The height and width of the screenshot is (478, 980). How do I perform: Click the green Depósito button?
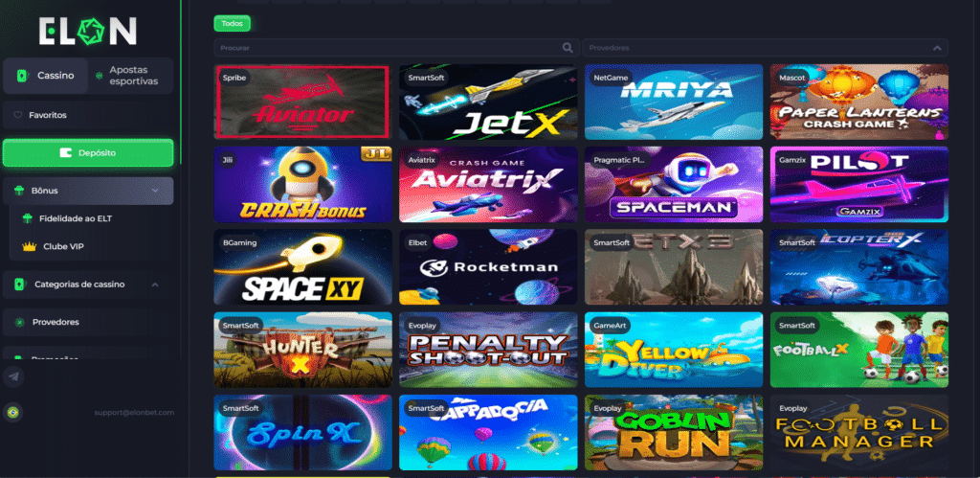coord(88,152)
